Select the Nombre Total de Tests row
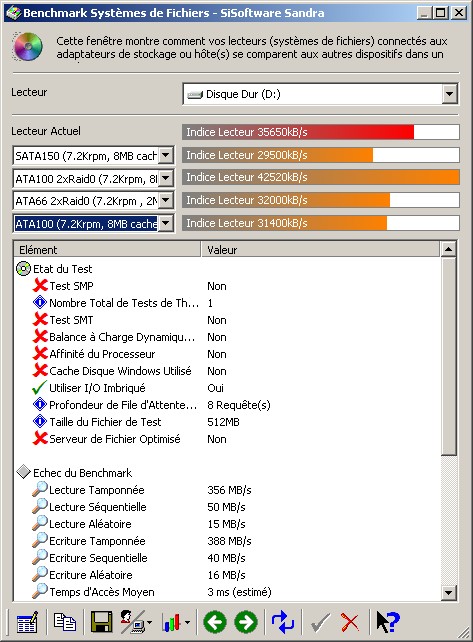 [x=227, y=303]
